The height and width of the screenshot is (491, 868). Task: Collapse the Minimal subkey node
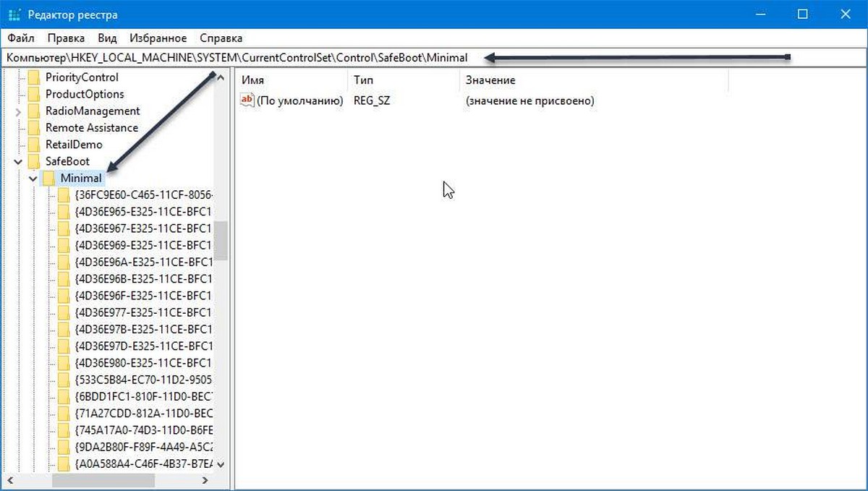coord(33,178)
